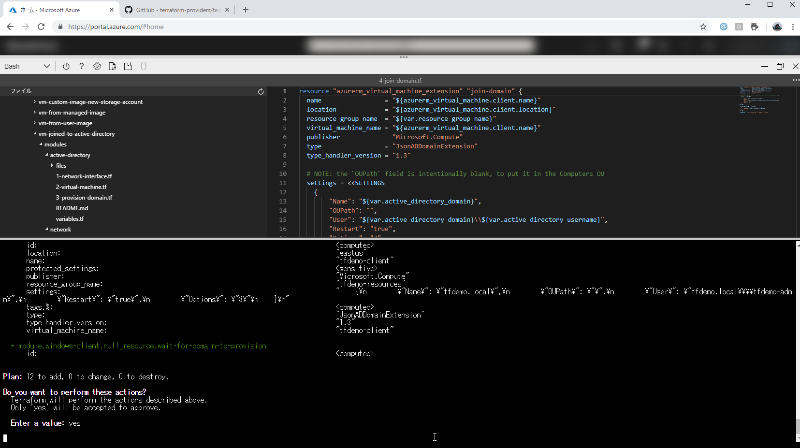Click 'Plan: 12 to add' terminal line

click(86, 377)
